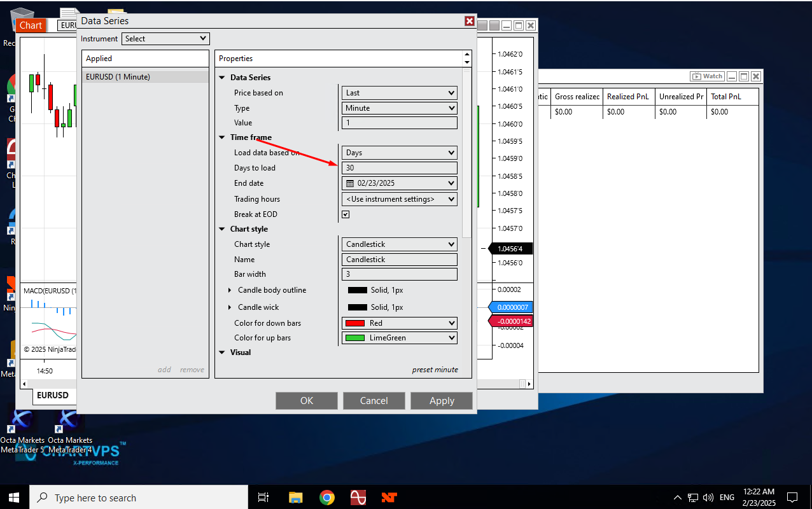Open File Explorer from the taskbar
812x509 pixels.
pos(295,498)
